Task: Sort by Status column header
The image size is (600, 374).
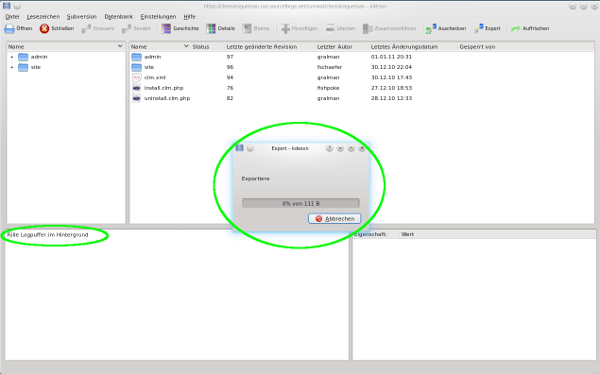Action: 201,47
